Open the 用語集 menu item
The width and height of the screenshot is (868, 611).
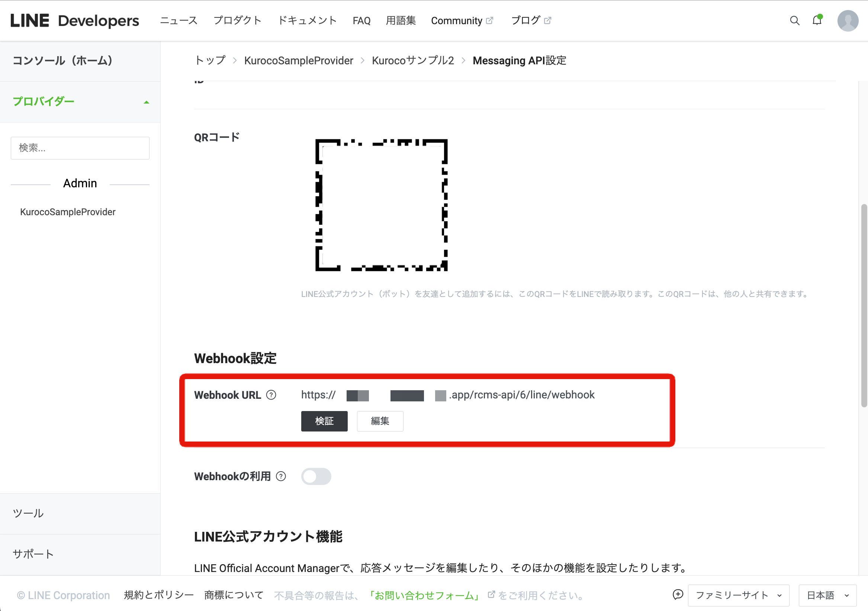pyautogui.click(x=401, y=20)
